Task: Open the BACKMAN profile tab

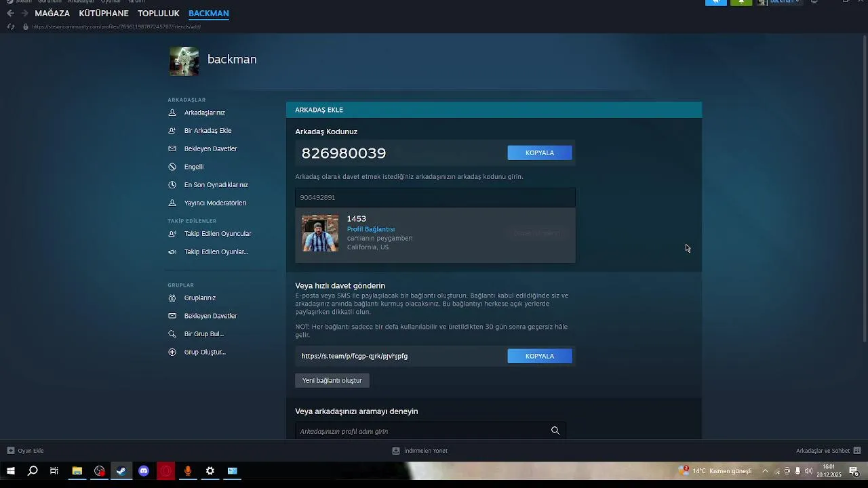Action: (x=209, y=13)
